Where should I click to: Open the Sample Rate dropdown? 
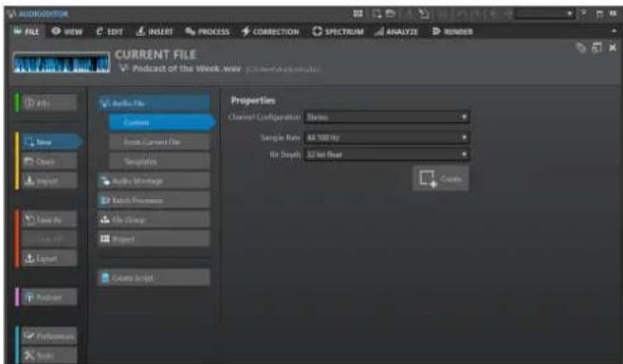pyautogui.click(x=387, y=137)
